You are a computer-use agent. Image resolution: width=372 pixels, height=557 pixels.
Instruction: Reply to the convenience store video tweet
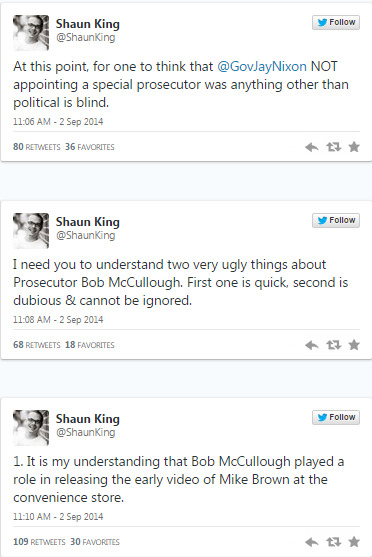[312, 542]
